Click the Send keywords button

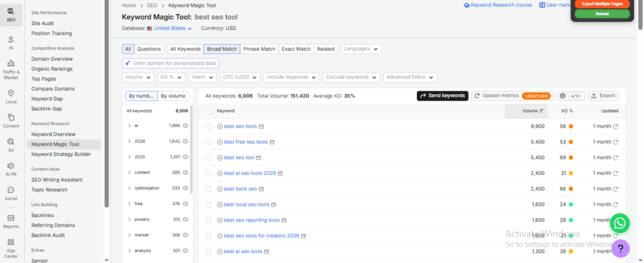(x=442, y=96)
